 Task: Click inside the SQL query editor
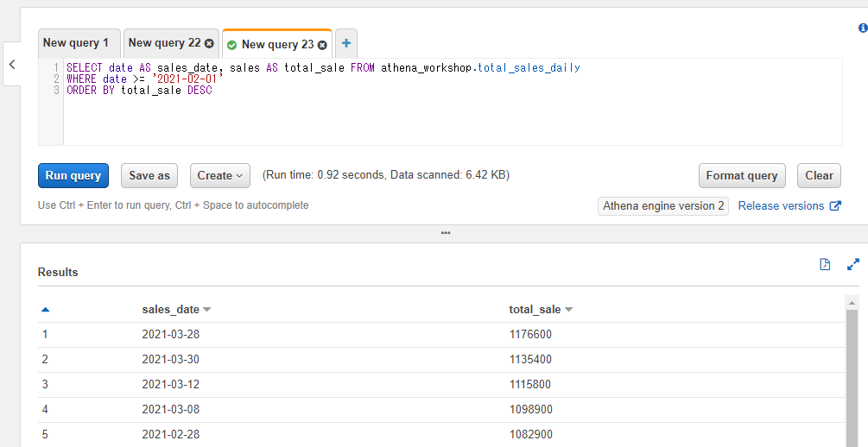coord(453,102)
